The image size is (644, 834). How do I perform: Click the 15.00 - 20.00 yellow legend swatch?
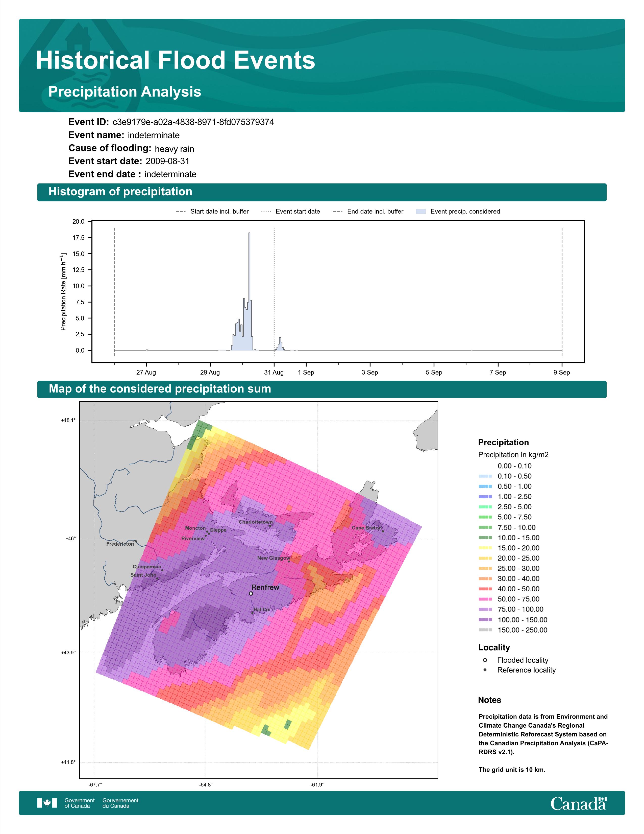(485, 548)
